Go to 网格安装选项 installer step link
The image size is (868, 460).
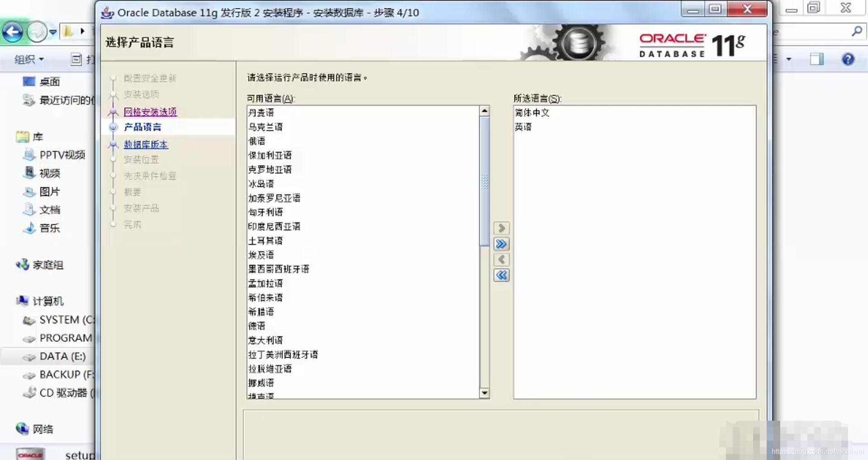[150, 112]
